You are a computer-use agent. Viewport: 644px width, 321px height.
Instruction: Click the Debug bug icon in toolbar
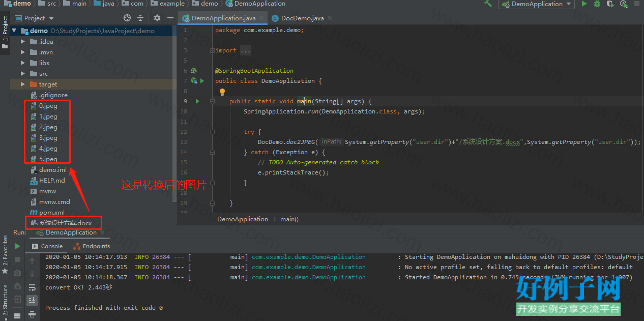coord(597,4)
